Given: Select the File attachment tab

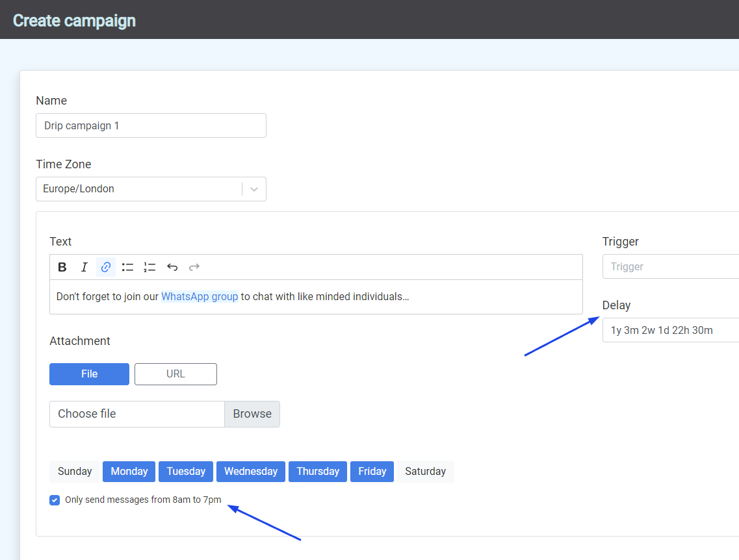Looking at the screenshot, I should point(89,374).
